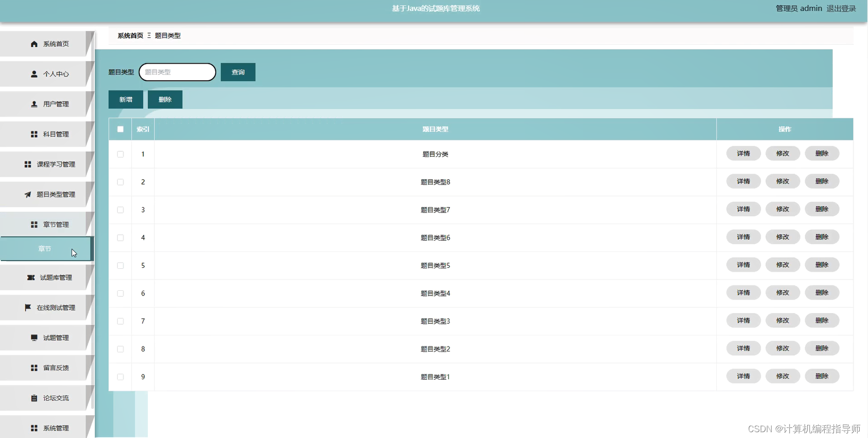
Task: Click the grid icon beside 留言反馈
Action: click(34, 368)
